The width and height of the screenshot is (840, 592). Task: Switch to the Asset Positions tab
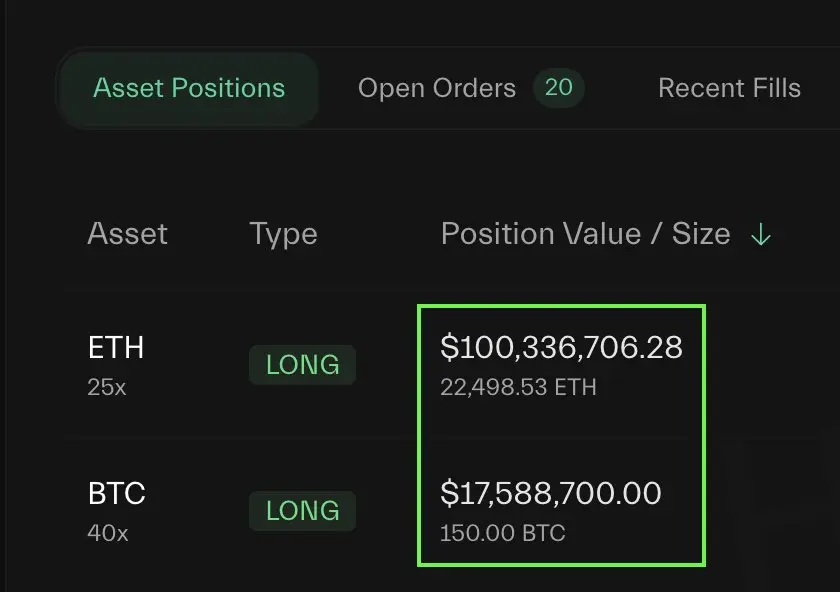pos(189,88)
